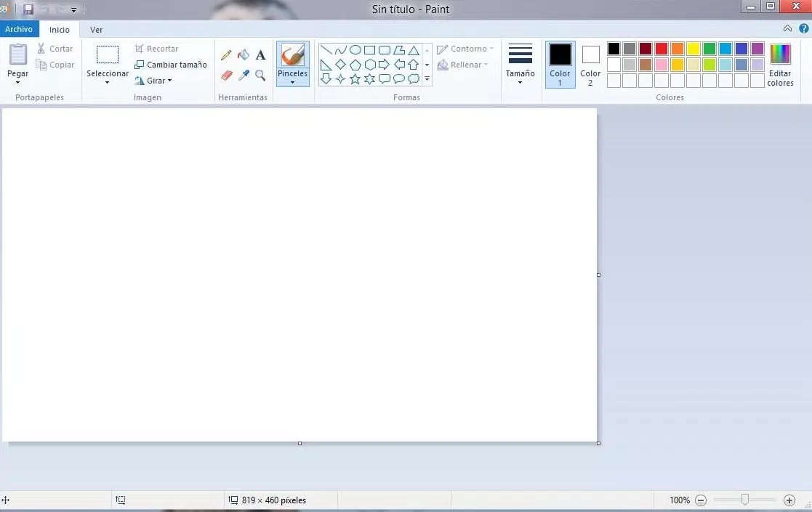Click the zoom in plus button
Image resolution: width=812 pixels, height=512 pixels.
(789, 500)
